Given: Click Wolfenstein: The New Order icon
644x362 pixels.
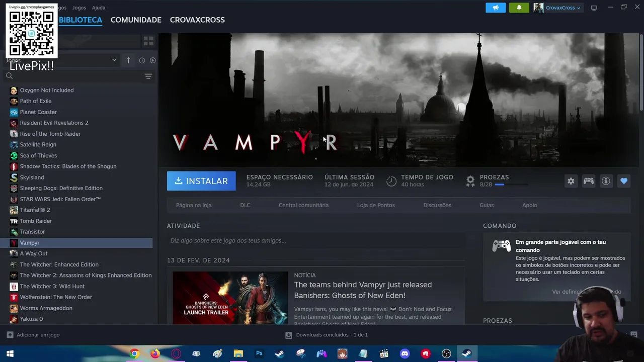Looking at the screenshot, I should pos(14,297).
